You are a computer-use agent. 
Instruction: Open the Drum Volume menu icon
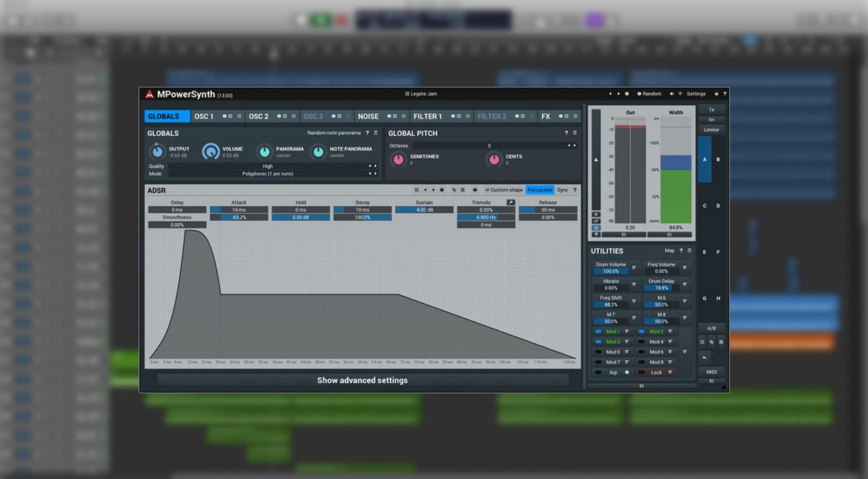[634, 268]
